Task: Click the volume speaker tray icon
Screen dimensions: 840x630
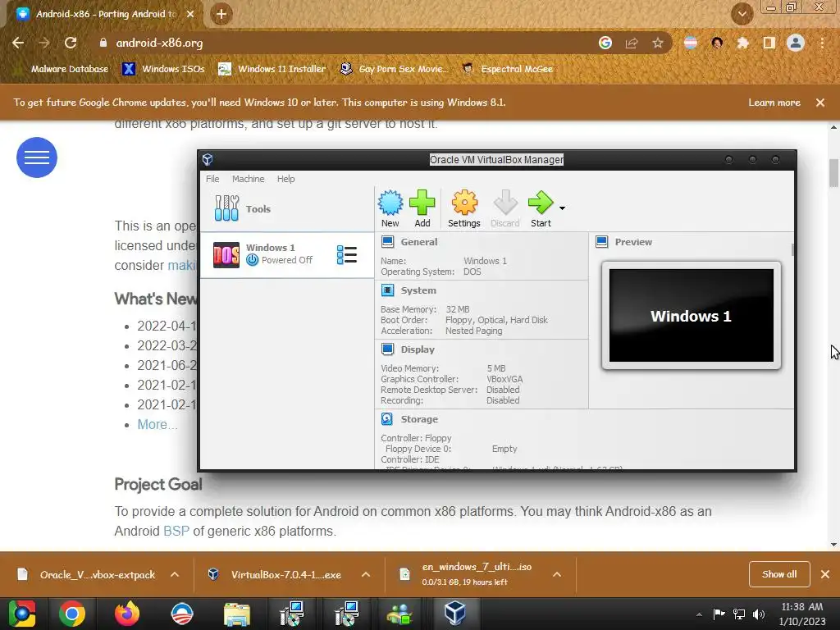Action: coord(759,614)
